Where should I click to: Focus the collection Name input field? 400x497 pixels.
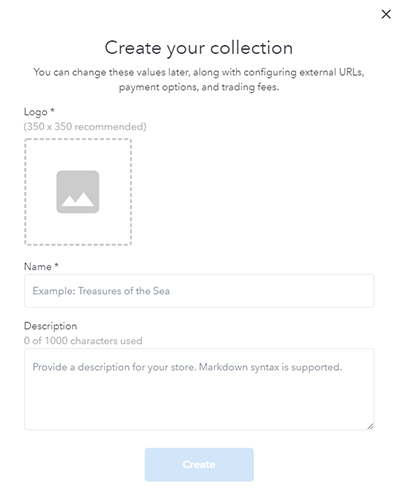[x=199, y=291]
